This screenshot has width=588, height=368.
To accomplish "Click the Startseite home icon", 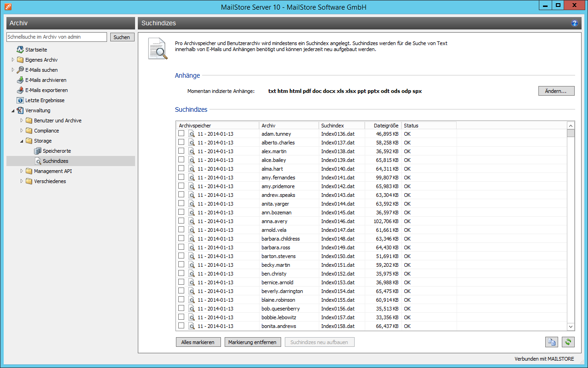I will pos(20,50).
